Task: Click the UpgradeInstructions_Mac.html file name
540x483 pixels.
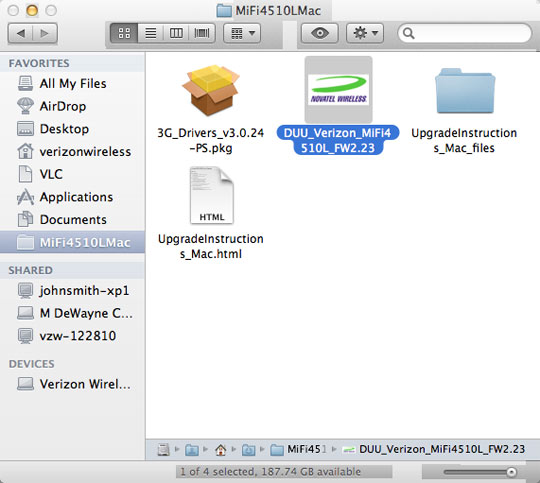Action: pyautogui.click(x=211, y=246)
